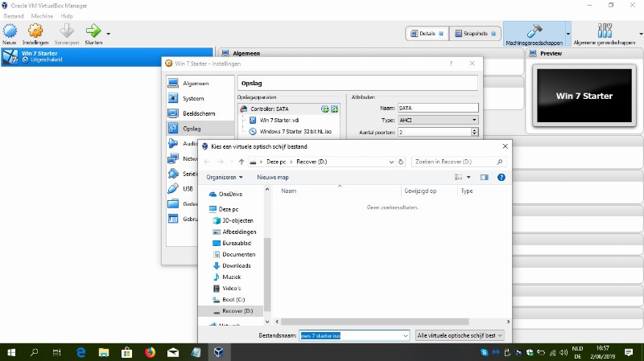Select Deze pc in navigation pane
This screenshot has height=361, width=644.
[229, 209]
